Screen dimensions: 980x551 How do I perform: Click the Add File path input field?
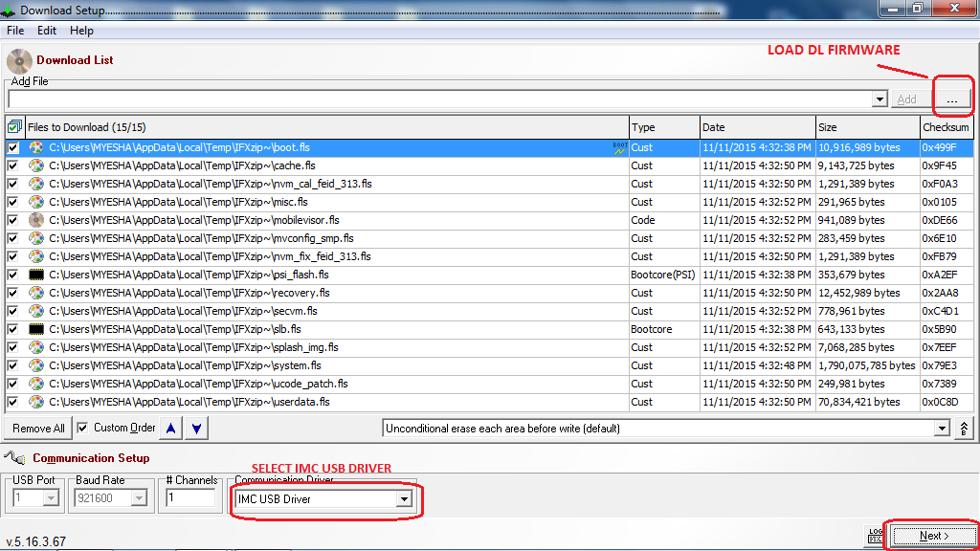coord(440,99)
